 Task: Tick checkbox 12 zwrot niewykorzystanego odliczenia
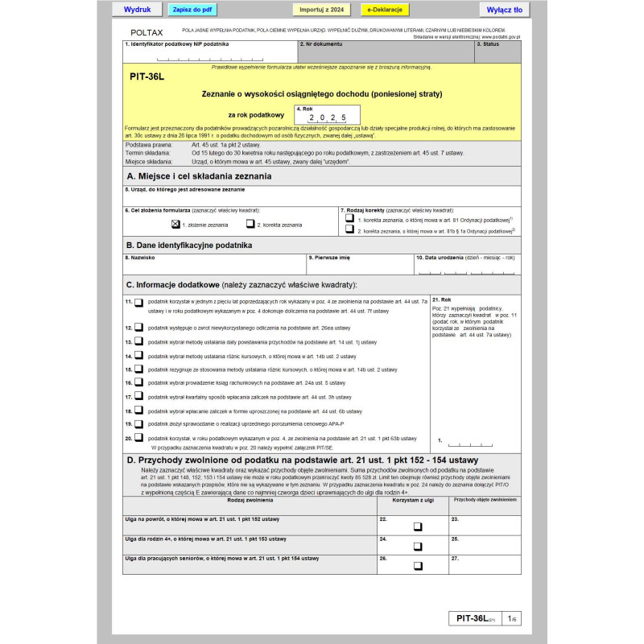point(138,328)
